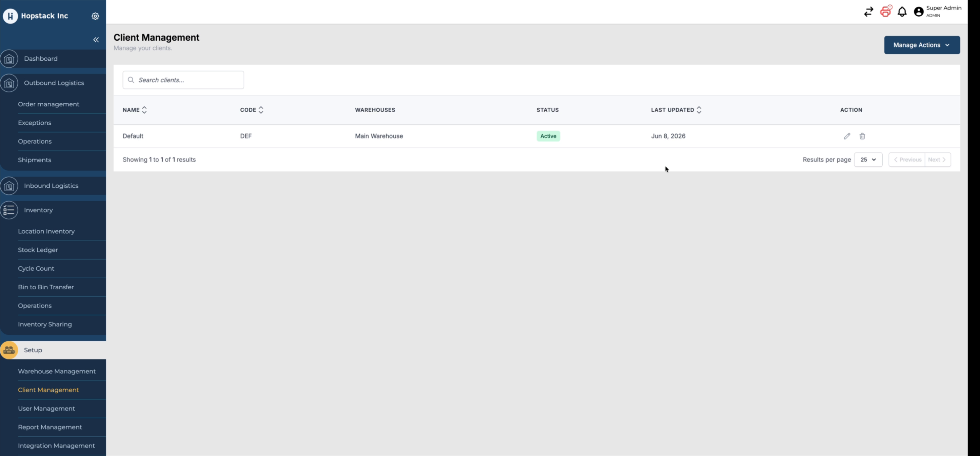Open Exceptions under Outbound Logistics
The height and width of the screenshot is (456, 980).
point(34,123)
